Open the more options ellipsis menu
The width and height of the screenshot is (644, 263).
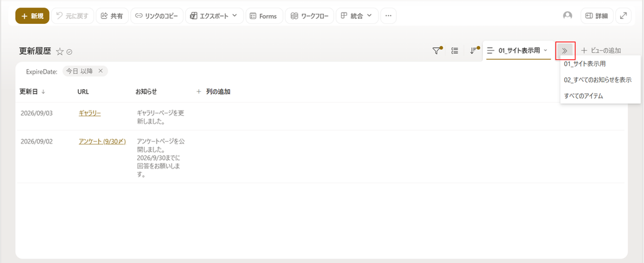click(388, 16)
